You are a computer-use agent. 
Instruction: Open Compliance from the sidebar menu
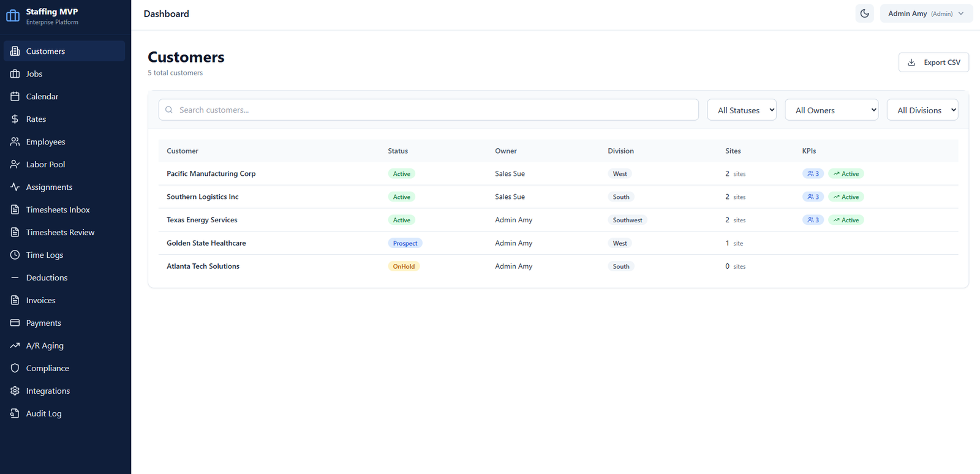(x=64, y=368)
